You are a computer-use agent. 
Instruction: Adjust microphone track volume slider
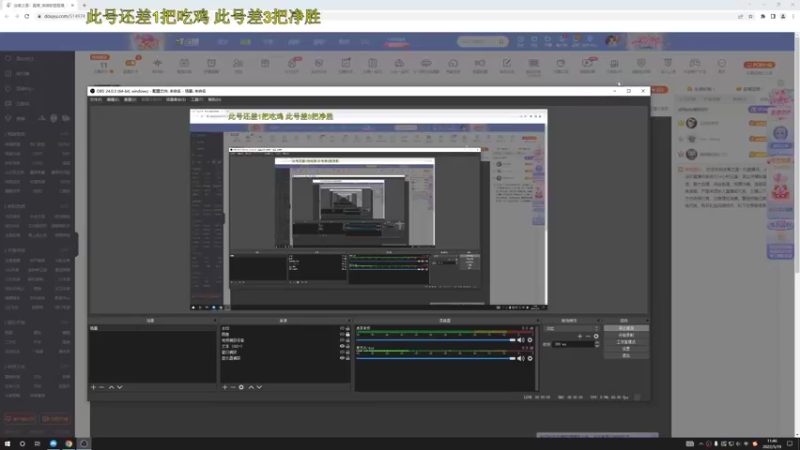pos(436,358)
